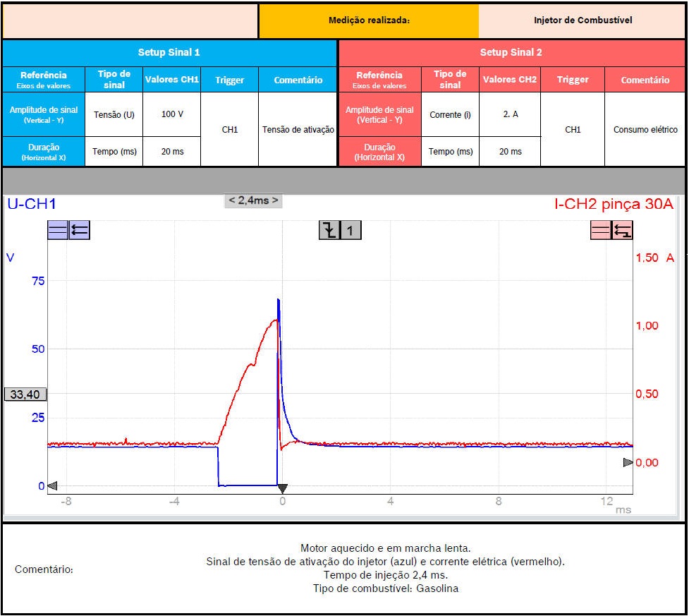Click the blue CH1 horizontal lines icon
Screen dimensions: 689x616
pyautogui.click(x=58, y=230)
